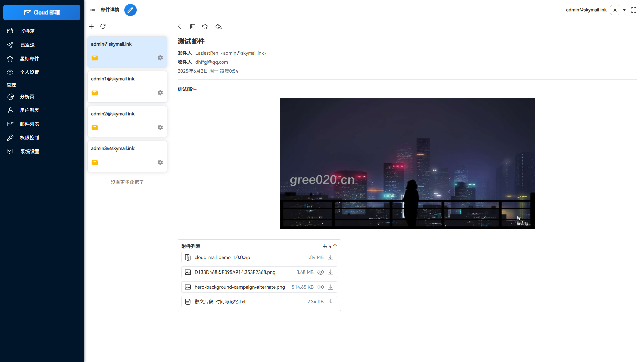
Task: Preview D133D468@F095A914.353F2368.png with eye icon
Action: [321, 272]
